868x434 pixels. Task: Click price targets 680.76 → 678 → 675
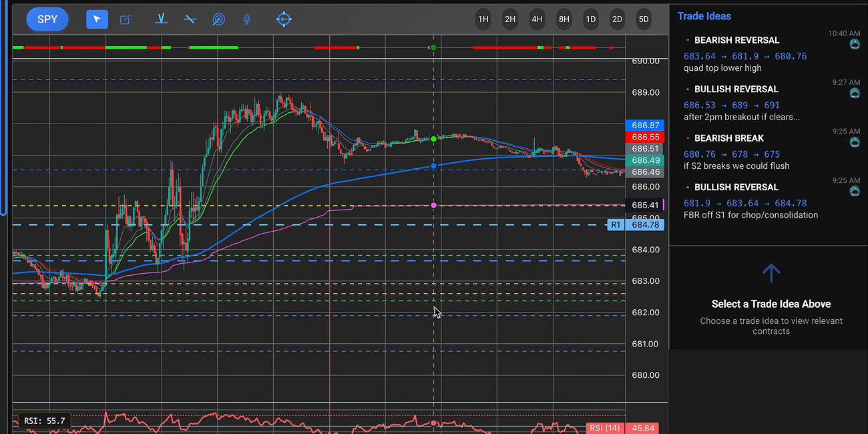point(732,154)
